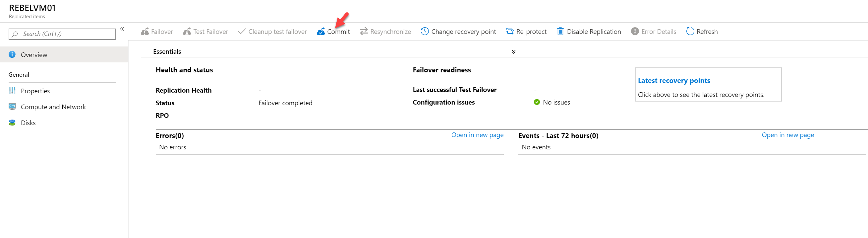Click the Disks stack icon
The width and height of the screenshot is (868, 238).
(12, 122)
